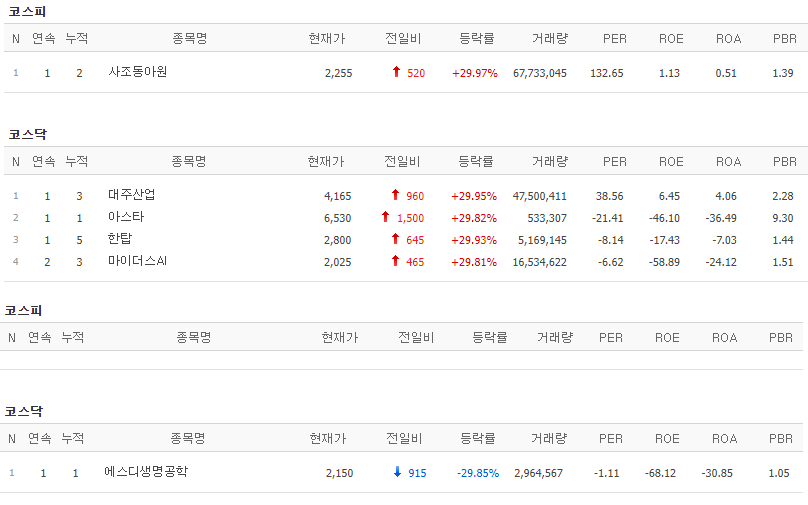Image resolution: width=808 pixels, height=505 pixels.
Task: Open the 마이더스AI stock page
Action: [x=137, y=260]
